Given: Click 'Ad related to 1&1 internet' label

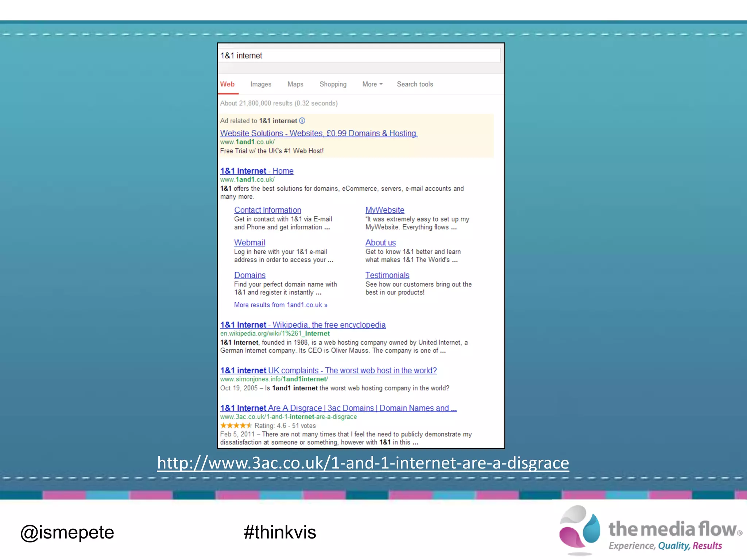Looking at the screenshot, I should tap(259, 121).
